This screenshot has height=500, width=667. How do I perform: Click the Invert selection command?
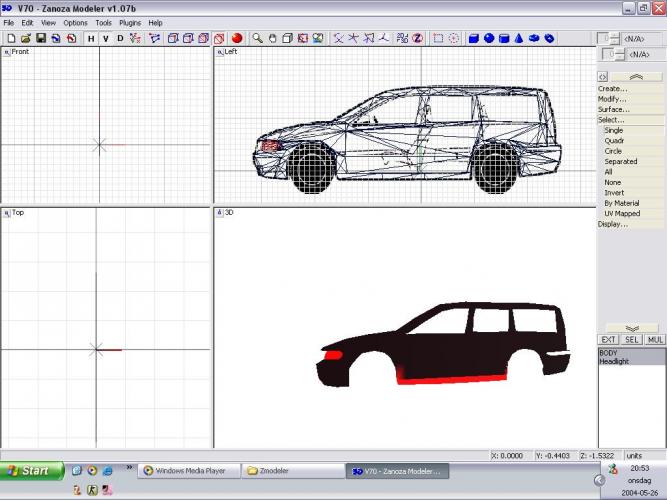coord(613,192)
